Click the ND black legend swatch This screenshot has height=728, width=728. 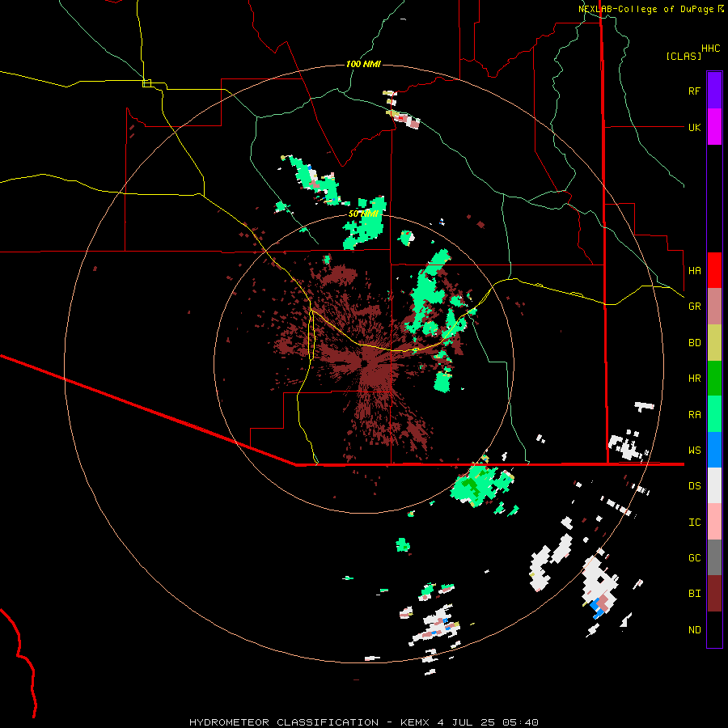[x=714, y=629]
